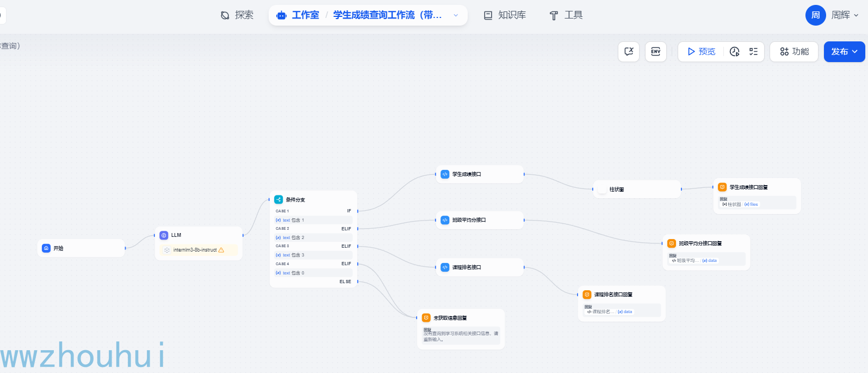Click the IF branch output handle
Viewport: 868px width, 373px height.
[x=357, y=211]
